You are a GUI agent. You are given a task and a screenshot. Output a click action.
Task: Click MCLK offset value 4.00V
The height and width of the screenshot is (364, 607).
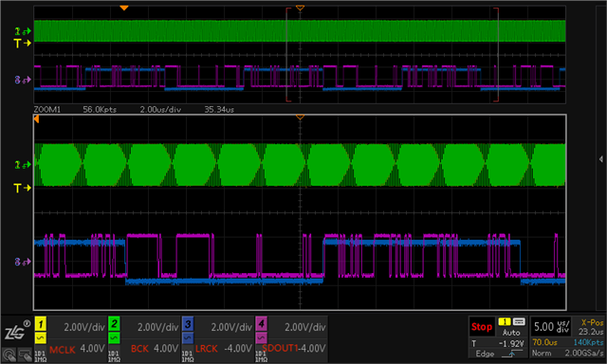coord(92,348)
